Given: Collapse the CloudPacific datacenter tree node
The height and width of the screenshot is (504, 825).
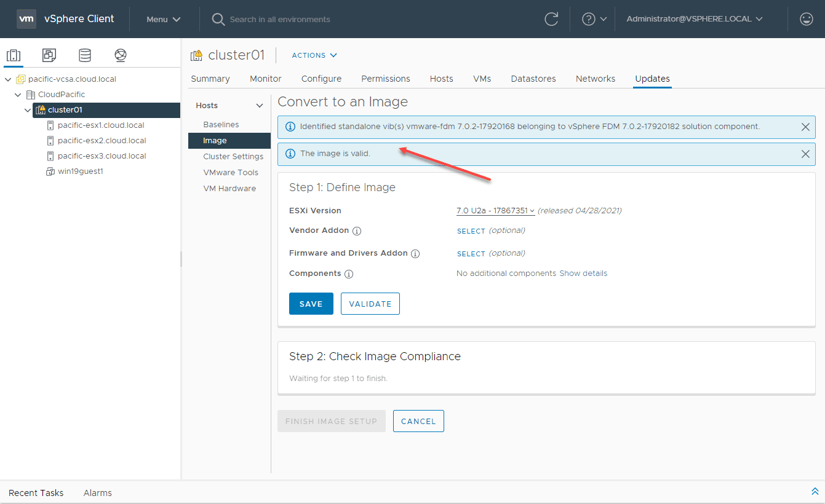Looking at the screenshot, I should pyautogui.click(x=18, y=95).
